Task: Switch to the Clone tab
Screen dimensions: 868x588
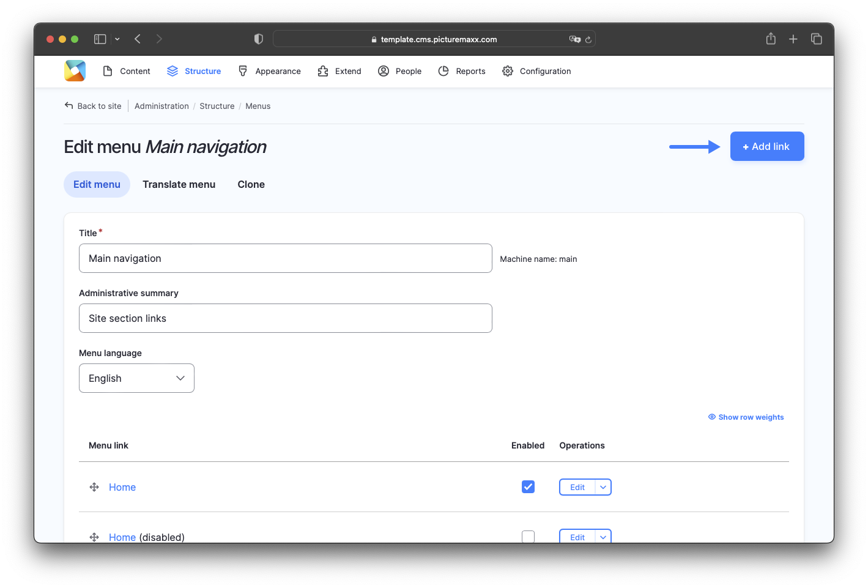Action: point(251,184)
